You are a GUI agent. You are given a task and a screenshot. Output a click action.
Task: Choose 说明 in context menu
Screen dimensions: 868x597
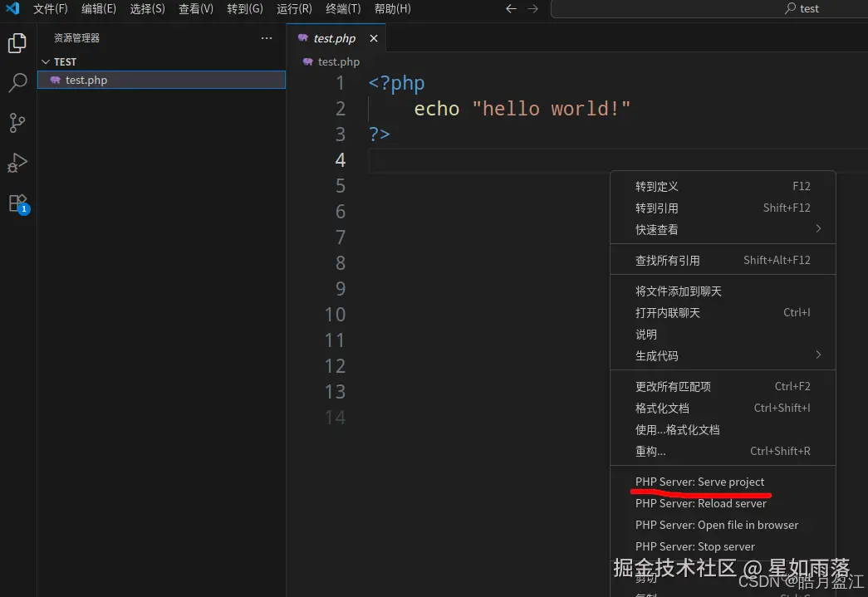[x=723, y=334]
